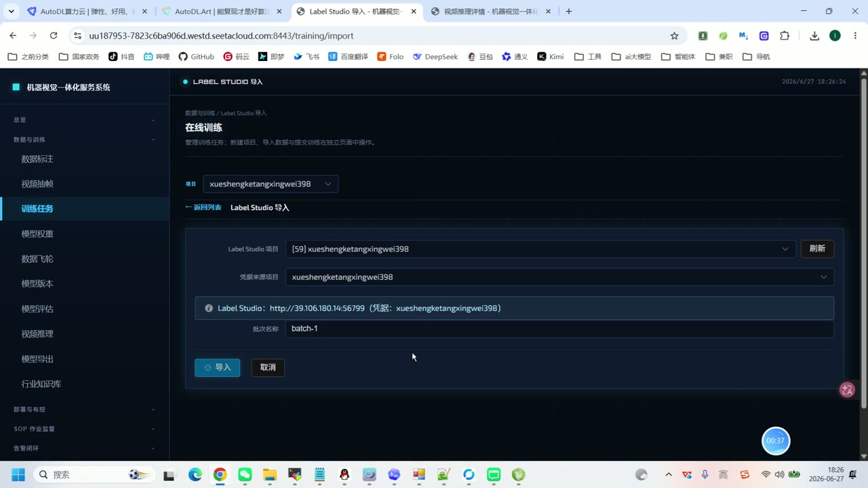Open the Extensions puzzle icon
Image resolution: width=868 pixels, height=488 pixels.
pos(785,36)
